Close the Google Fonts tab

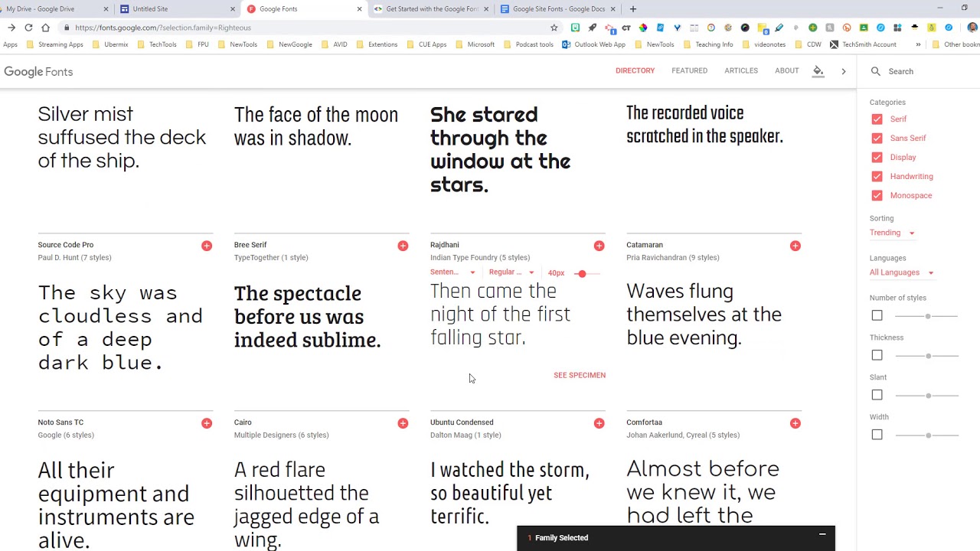359,9
